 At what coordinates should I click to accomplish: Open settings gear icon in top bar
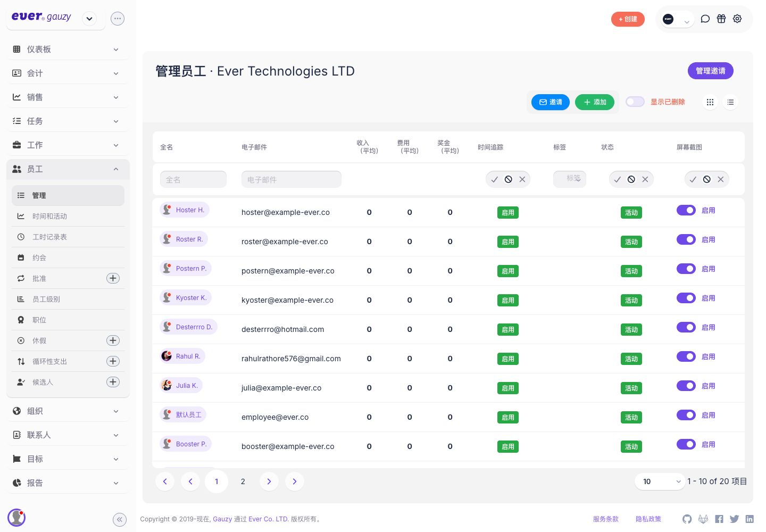click(x=737, y=19)
